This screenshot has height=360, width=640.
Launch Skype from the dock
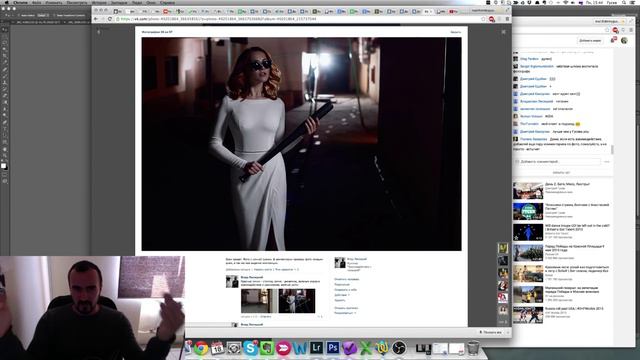250,348
